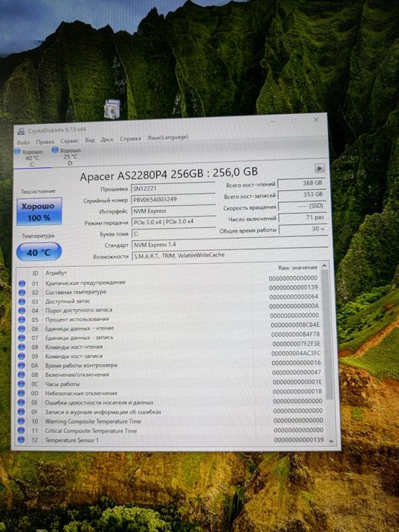Click the ID column header
Screen dimensions: 399x532
click(35, 273)
